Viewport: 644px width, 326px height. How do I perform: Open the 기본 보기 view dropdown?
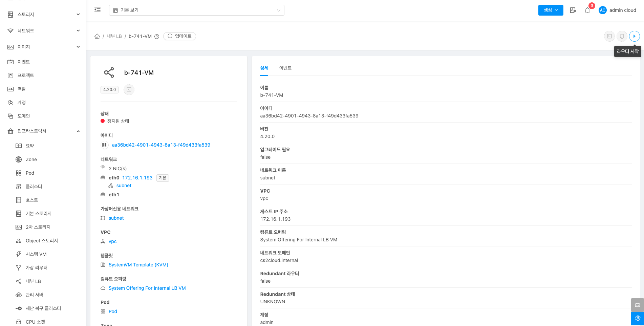click(196, 10)
